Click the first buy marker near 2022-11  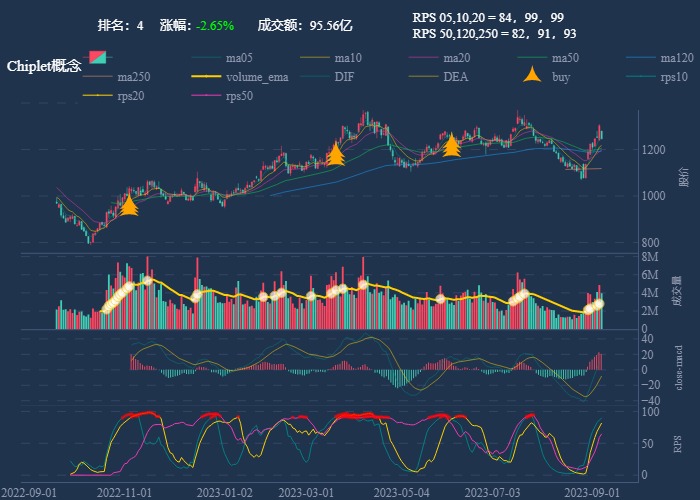tap(128, 206)
